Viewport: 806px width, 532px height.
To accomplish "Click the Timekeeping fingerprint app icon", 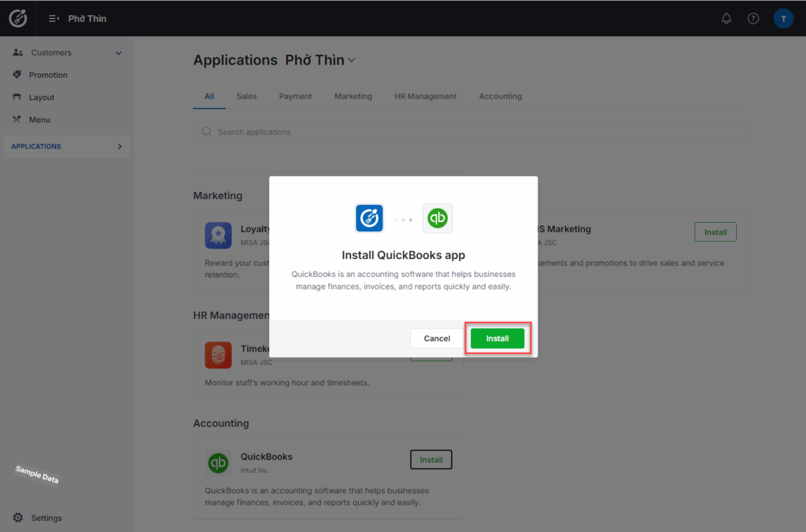I will pyautogui.click(x=218, y=355).
